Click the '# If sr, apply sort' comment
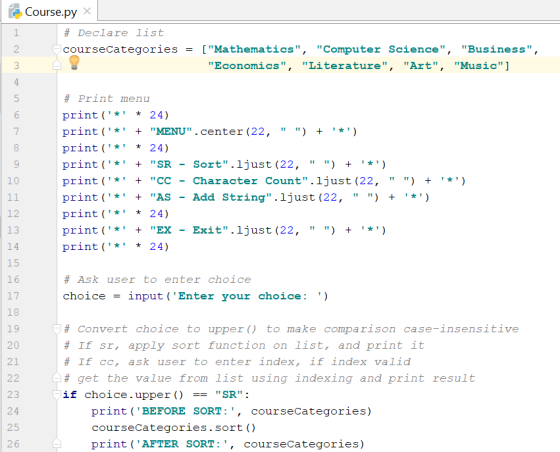The image size is (560, 452). pyautogui.click(x=244, y=345)
